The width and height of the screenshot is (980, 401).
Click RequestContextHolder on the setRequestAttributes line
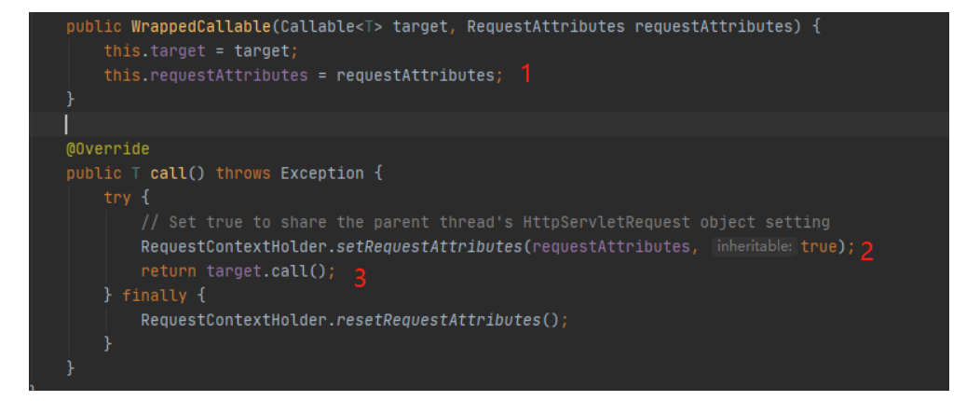tap(234, 246)
